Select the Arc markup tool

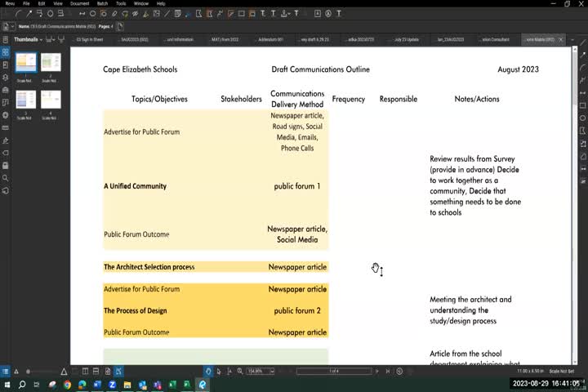coord(18,14)
